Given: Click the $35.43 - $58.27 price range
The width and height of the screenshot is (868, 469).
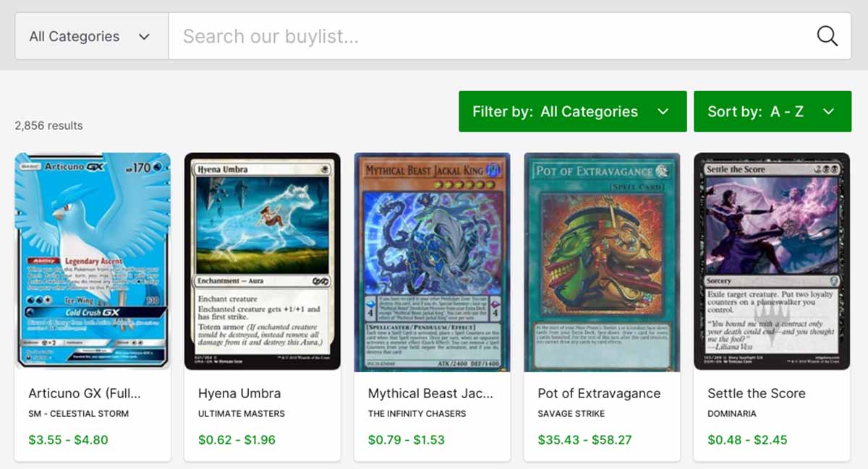Looking at the screenshot, I should coord(584,439).
